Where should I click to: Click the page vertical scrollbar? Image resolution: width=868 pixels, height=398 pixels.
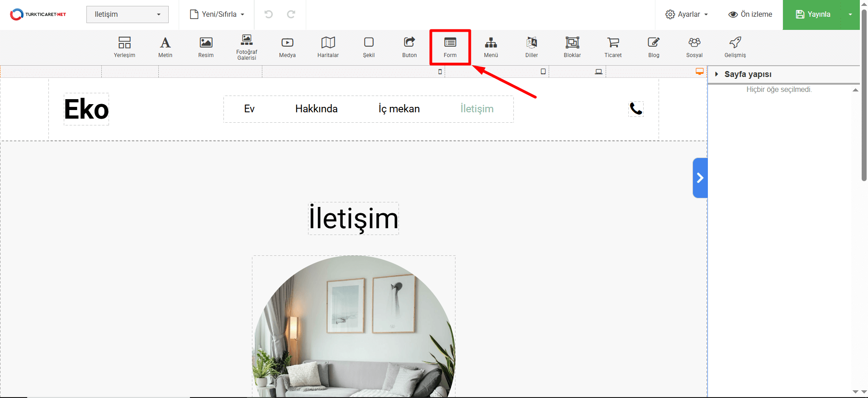(864, 95)
